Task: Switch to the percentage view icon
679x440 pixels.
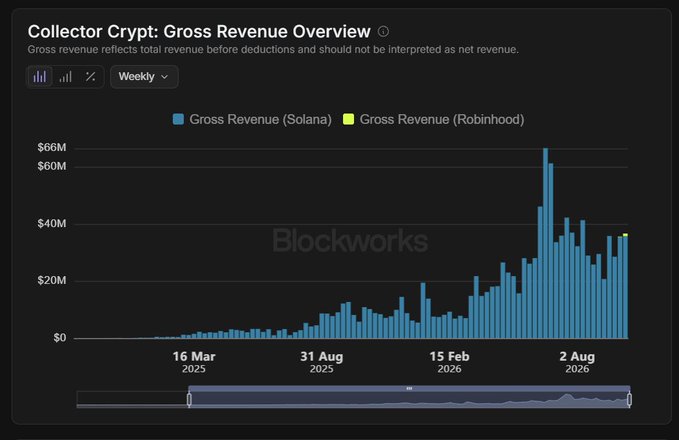Action: click(x=90, y=77)
